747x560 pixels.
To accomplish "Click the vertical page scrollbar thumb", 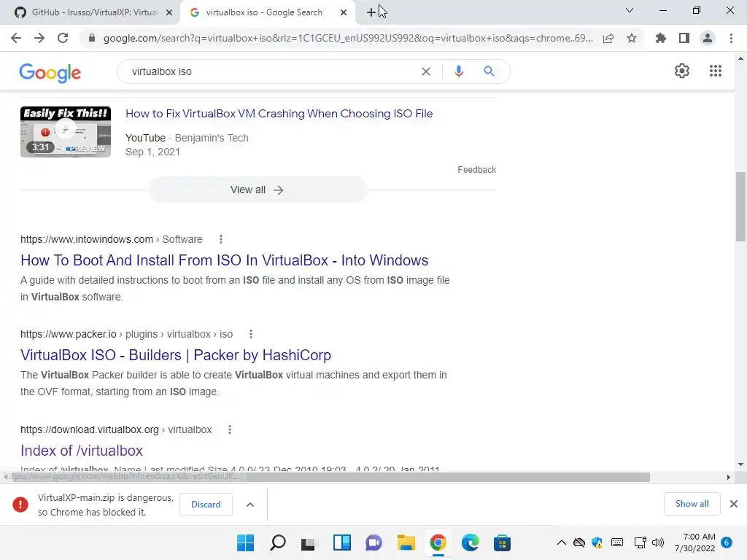I will click(x=740, y=206).
